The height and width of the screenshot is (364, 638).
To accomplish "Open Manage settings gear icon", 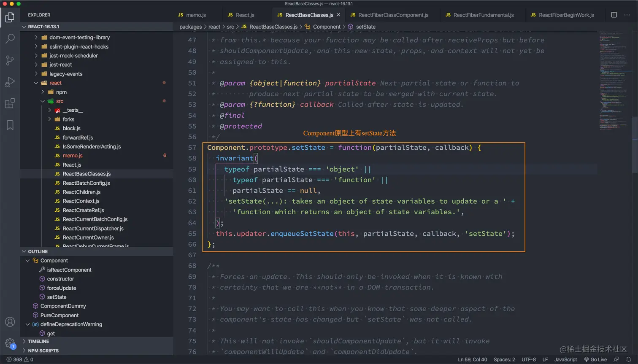I will (10, 343).
